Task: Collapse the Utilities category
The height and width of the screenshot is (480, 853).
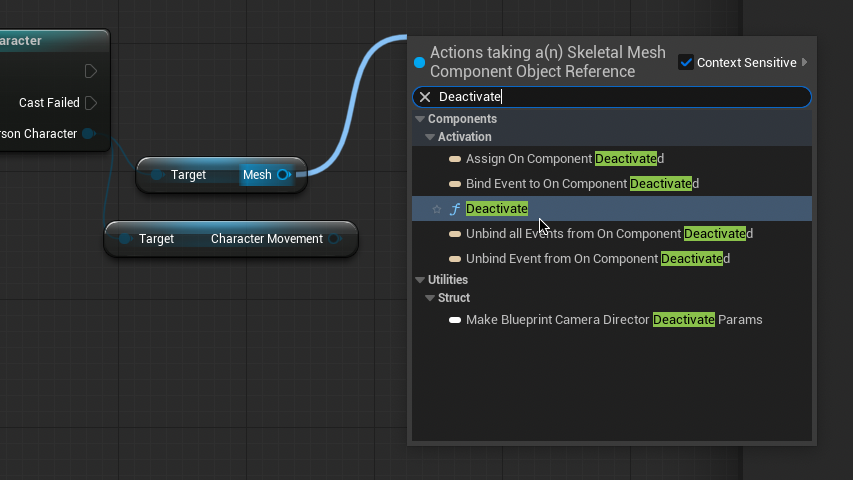Action: (420, 280)
